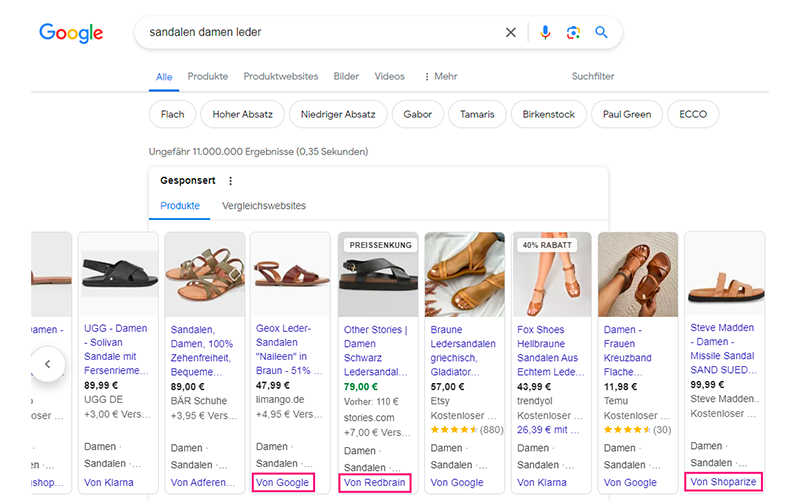The image size is (800, 500).
Task: Filter by the Tamaris brand chip
Action: point(477,114)
